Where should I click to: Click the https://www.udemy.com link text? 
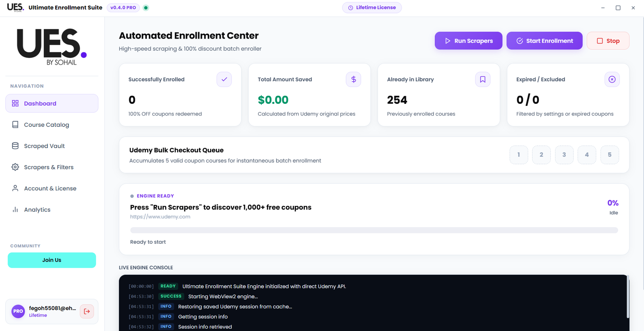pos(160,217)
